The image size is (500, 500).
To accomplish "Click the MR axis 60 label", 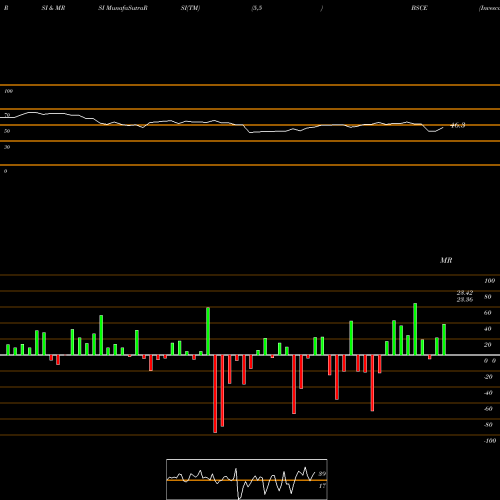I will point(488,313).
